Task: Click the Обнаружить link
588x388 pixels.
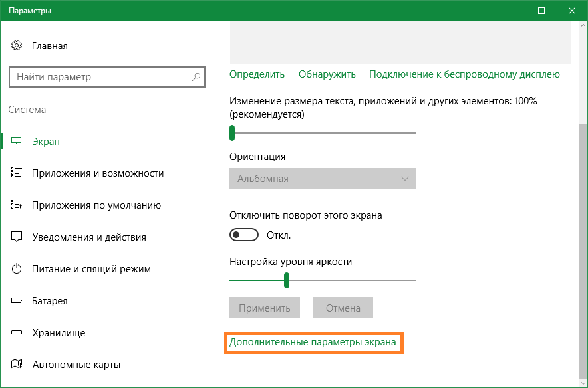Action: click(x=327, y=74)
